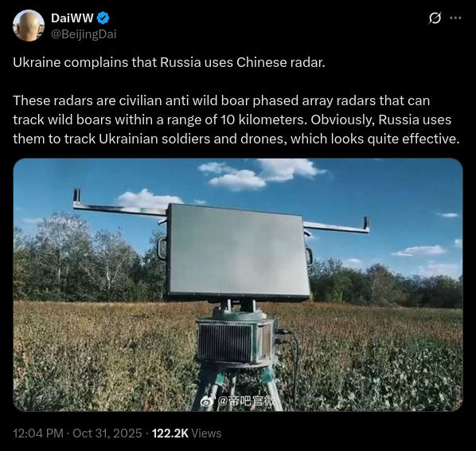Click the tripod legs in the photo
476x451 pixels.
(x=237, y=387)
